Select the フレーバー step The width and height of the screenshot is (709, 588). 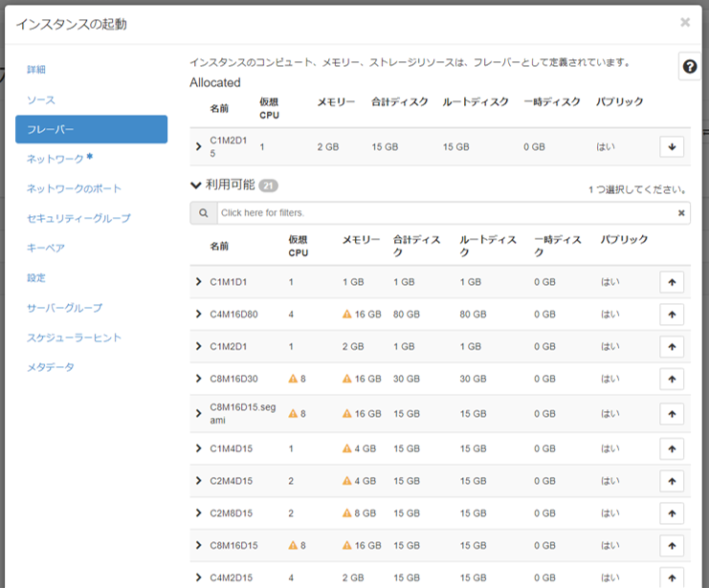pos(91,129)
